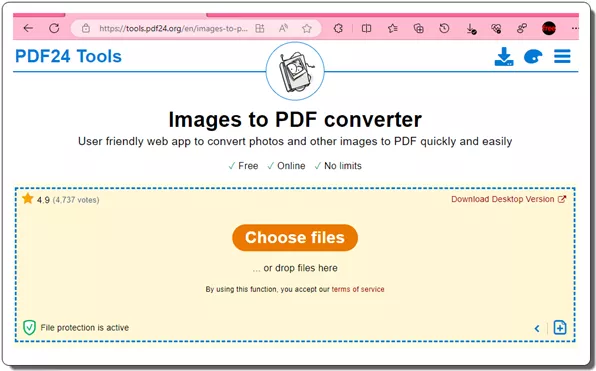
Task: Add page to favorites with star icon
Action: [307, 29]
